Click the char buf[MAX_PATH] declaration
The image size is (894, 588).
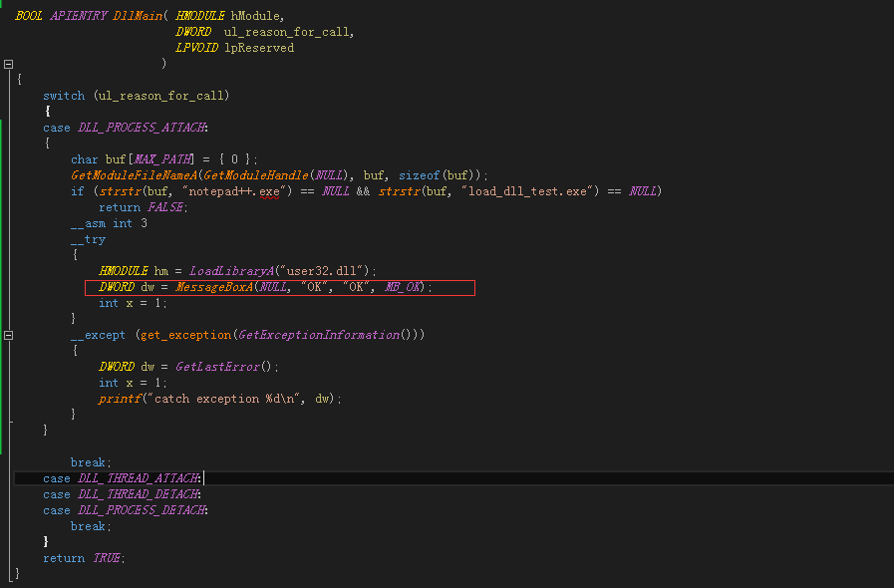point(164,159)
